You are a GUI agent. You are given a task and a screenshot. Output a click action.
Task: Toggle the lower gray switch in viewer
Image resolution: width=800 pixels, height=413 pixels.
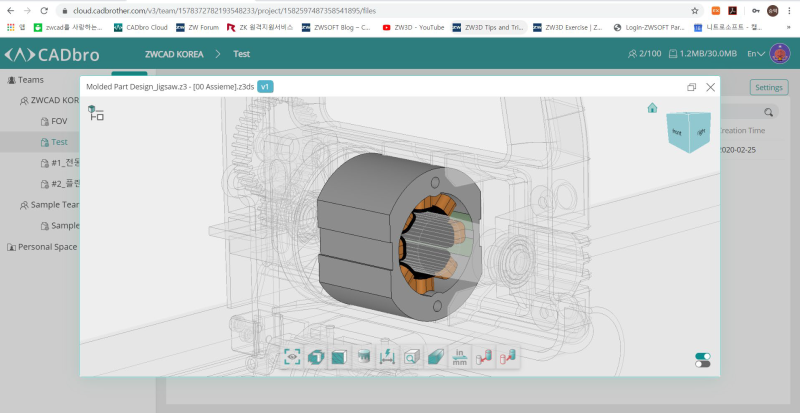click(703, 364)
